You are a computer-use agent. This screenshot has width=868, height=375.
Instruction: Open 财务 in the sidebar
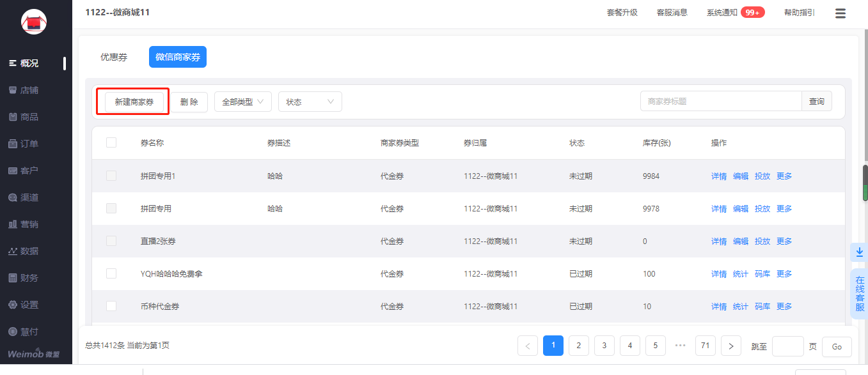[29, 278]
